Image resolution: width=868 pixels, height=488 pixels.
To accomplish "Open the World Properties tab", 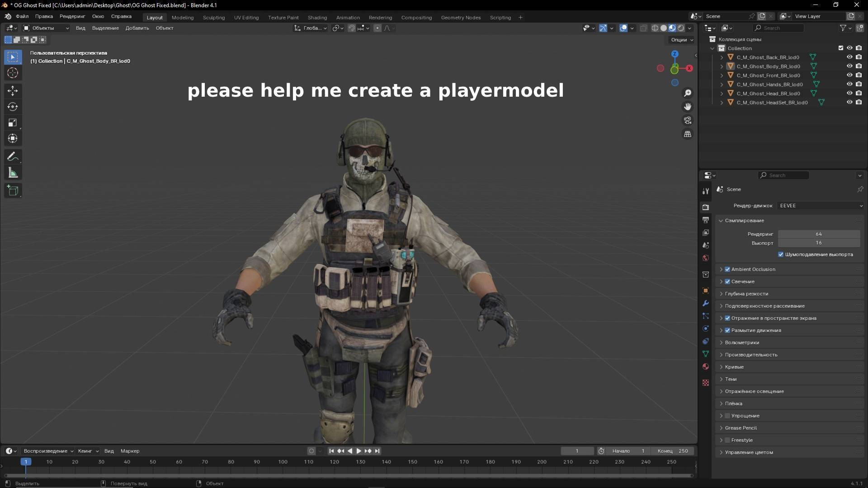I will tap(705, 258).
